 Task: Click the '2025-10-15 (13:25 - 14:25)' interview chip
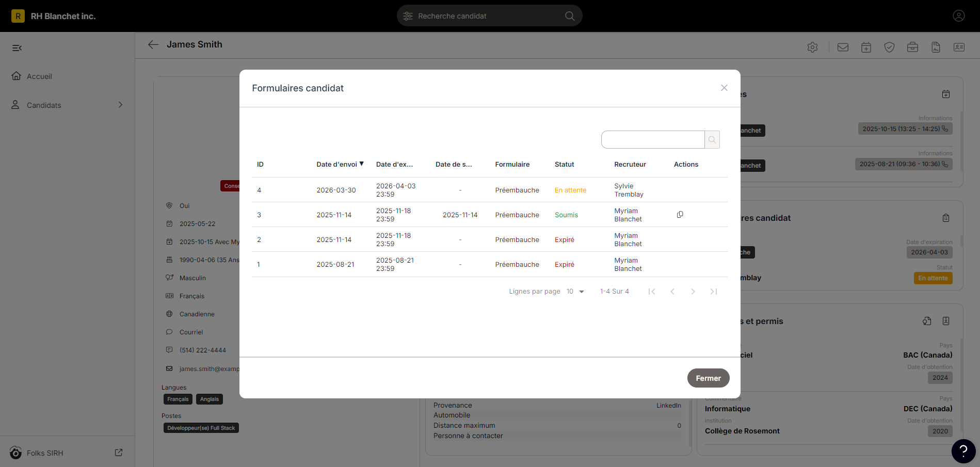pyautogui.click(x=905, y=129)
